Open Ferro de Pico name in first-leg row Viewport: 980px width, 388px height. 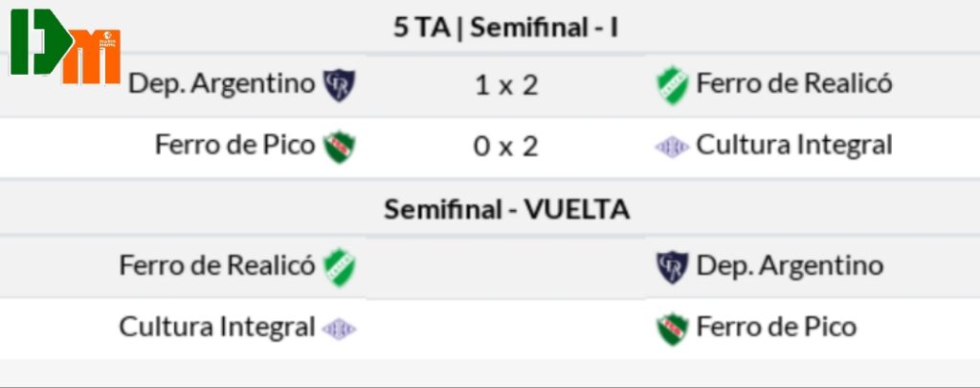[x=234, y=146]
